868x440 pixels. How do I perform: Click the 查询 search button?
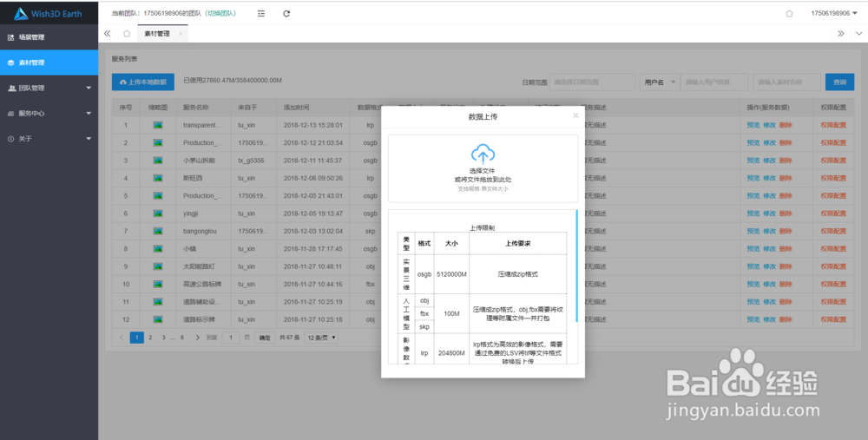839,82
